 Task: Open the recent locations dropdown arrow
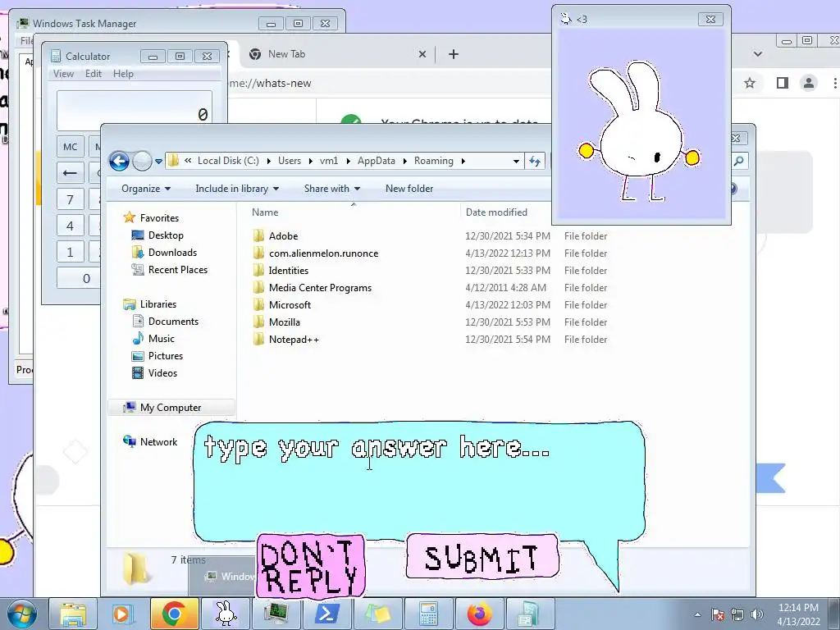click(x=158, y=162)
